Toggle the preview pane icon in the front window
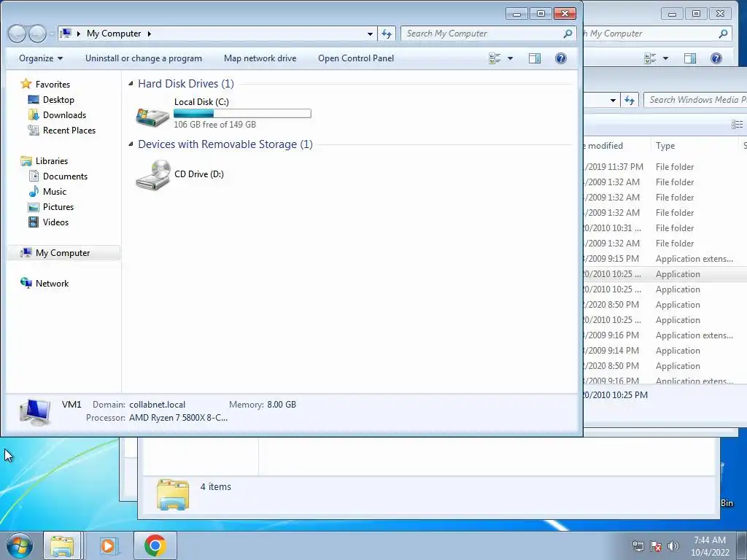This screenshot has width=747, height=560. (x=535, y=58)
